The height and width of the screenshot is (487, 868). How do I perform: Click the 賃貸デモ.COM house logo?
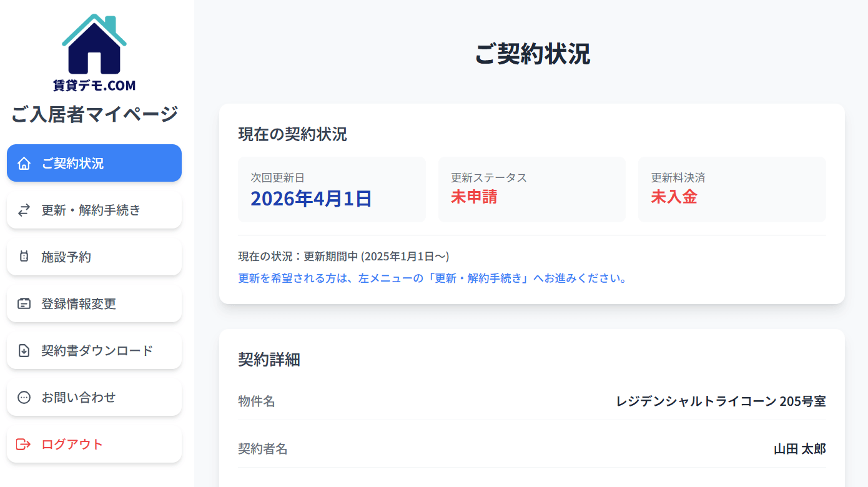pyautogui.click(x=94, y=53)
